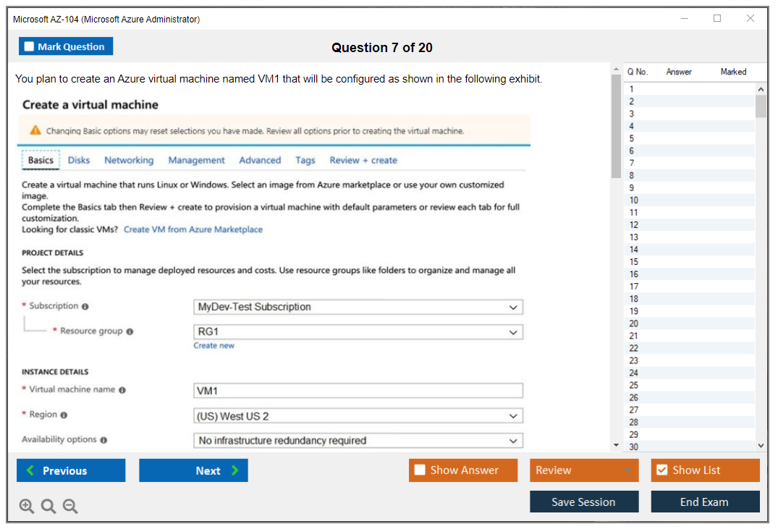The height and width of the screenshot is (532, 778).
Task: Switch to the Networking tab
Action: click(129, 160)
